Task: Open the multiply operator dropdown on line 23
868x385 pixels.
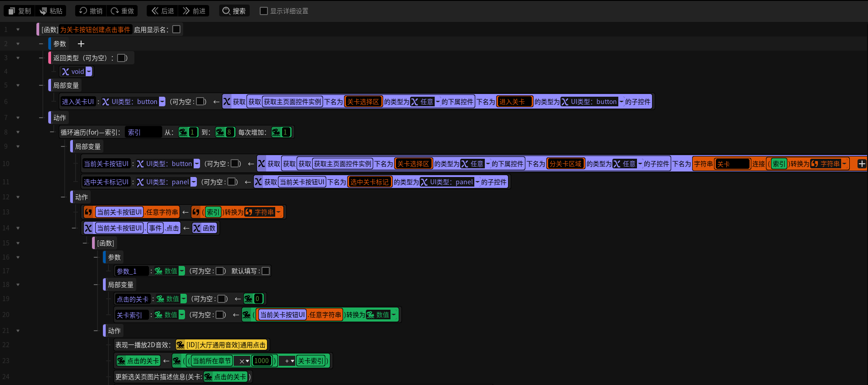Action: 244,361
